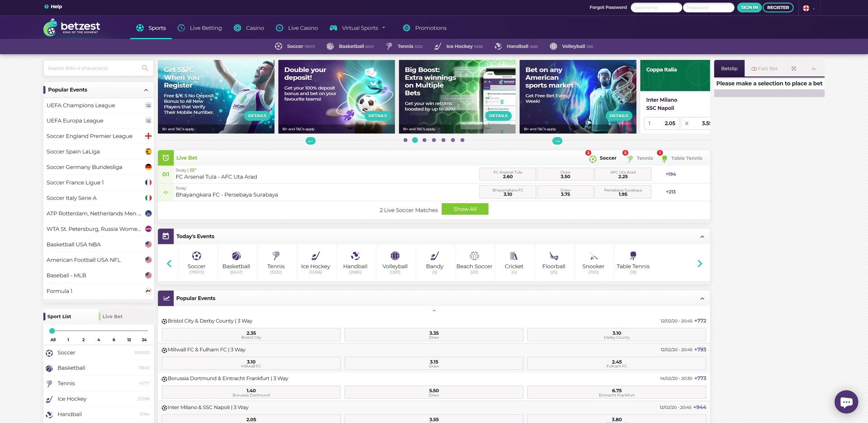Click the Forgot Password link
The width and height of the screenshot is (868, 423).
point(608,8)
